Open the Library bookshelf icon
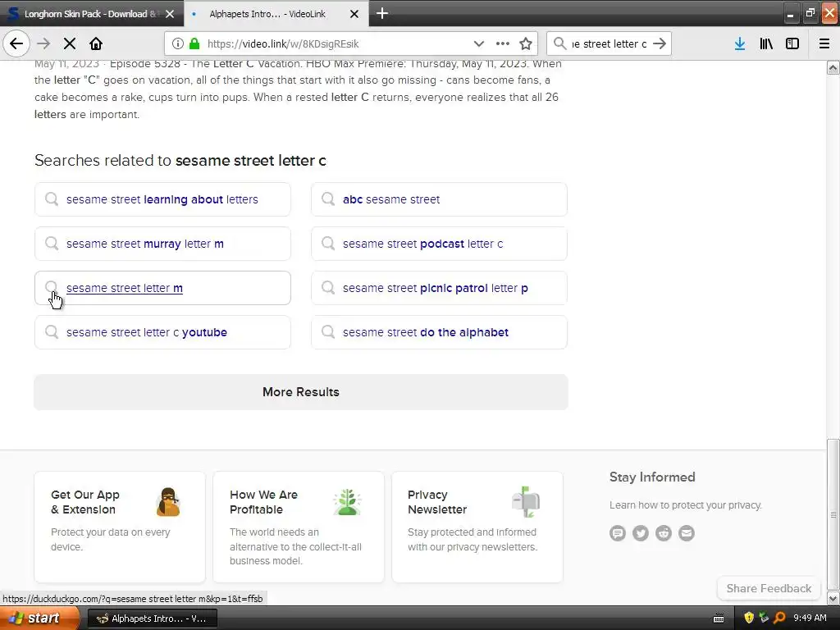Viewport: 840px width, 630px height. (x=766, y=43)
